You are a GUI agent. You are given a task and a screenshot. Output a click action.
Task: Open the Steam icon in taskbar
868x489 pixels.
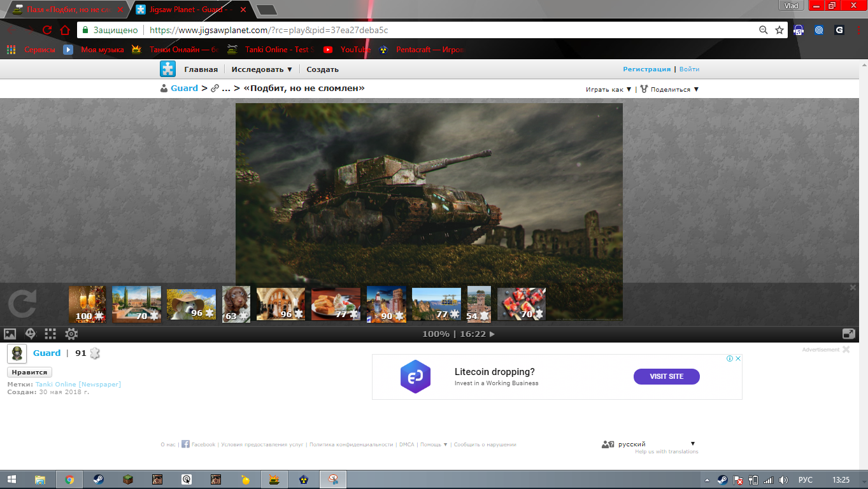coord(98,479)
